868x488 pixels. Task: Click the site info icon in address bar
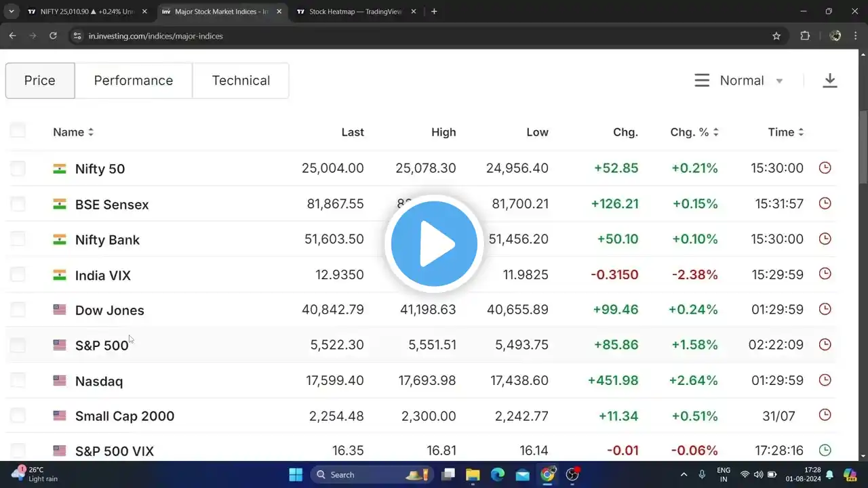tap(77, 36)
